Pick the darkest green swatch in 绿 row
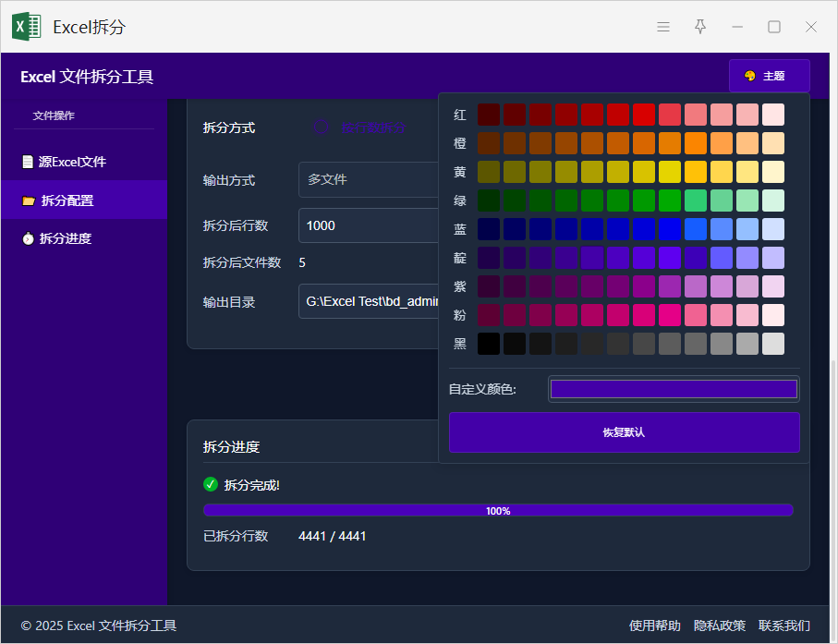This screenshot has height=644, width=838. [x=489, y=200]
